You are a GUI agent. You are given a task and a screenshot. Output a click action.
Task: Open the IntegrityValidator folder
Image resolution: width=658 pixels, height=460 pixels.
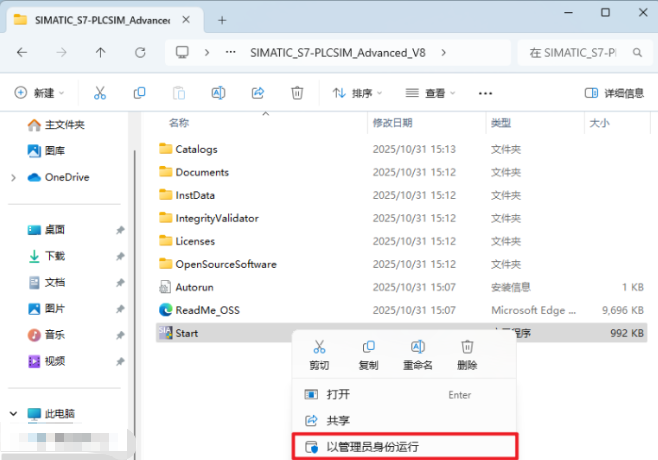coord(217,218)
